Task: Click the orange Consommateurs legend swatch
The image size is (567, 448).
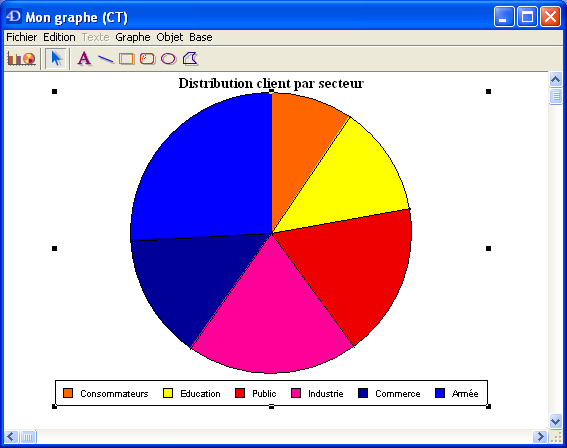Action: click(x=68, y=393)
